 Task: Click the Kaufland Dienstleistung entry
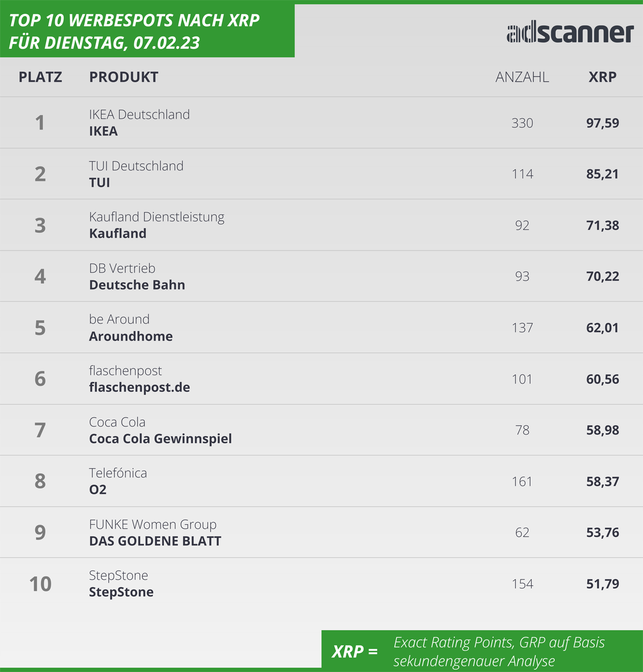point(322,225)
